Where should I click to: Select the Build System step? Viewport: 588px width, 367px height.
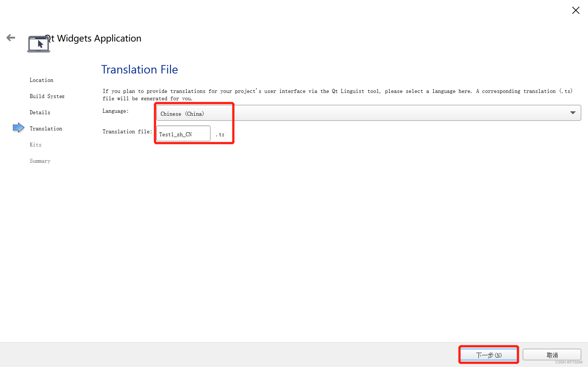point(47,96)
